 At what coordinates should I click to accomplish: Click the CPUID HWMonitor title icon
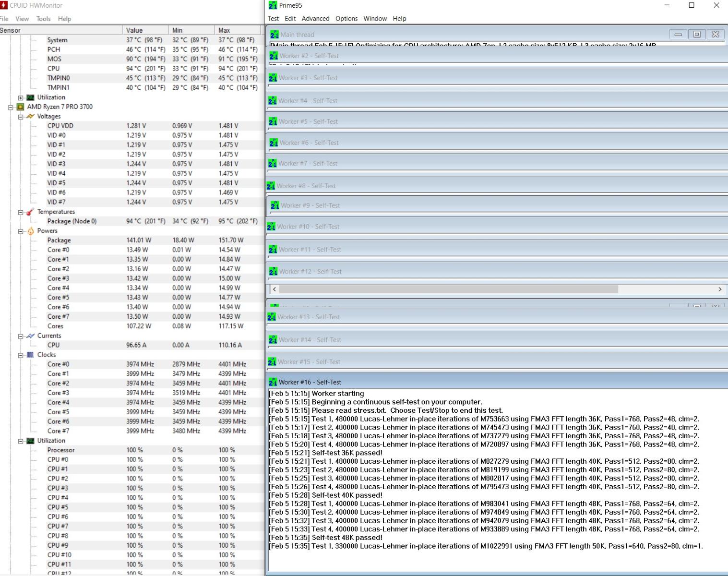coord(4,5)
